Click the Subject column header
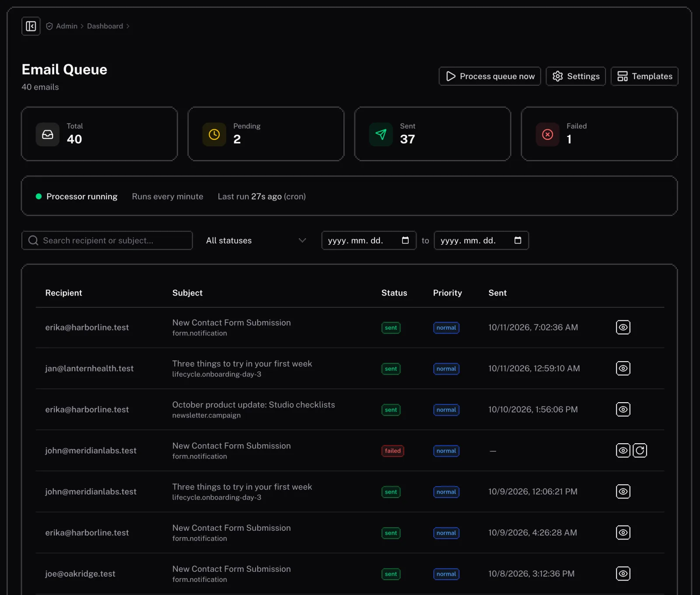Screen dimensions: 700x595 [187, 293]
